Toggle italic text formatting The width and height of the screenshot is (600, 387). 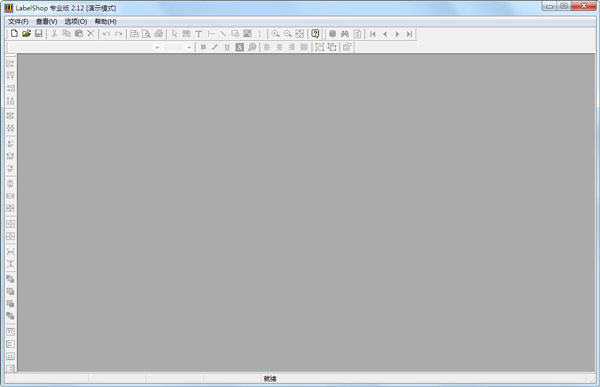(215, 47)
